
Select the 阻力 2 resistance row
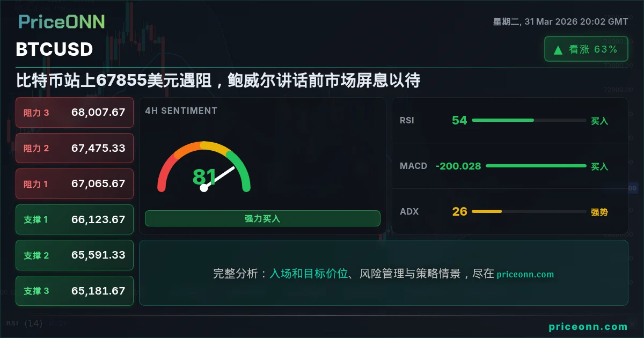coord(75,148)
